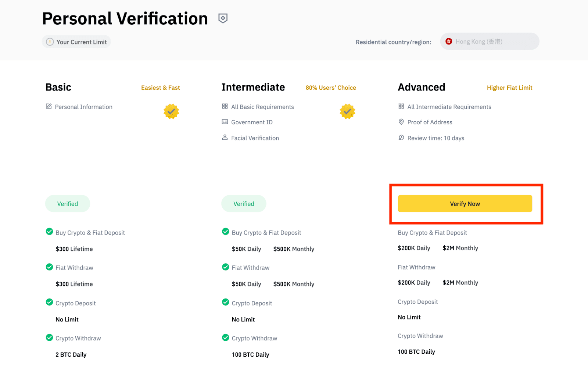
Task: Click No Limit under Advanced Crypto Deposit
Action: 409,317
